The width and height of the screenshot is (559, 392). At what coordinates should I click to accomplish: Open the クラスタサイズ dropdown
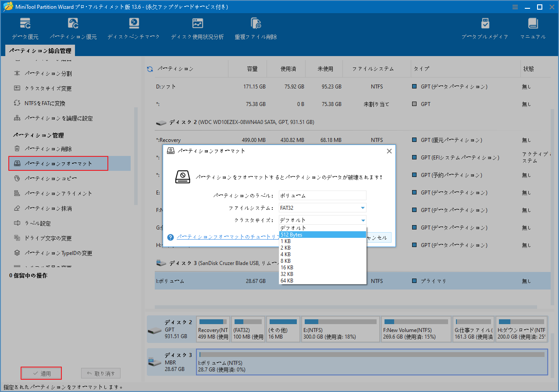click(x=323, y=220)
